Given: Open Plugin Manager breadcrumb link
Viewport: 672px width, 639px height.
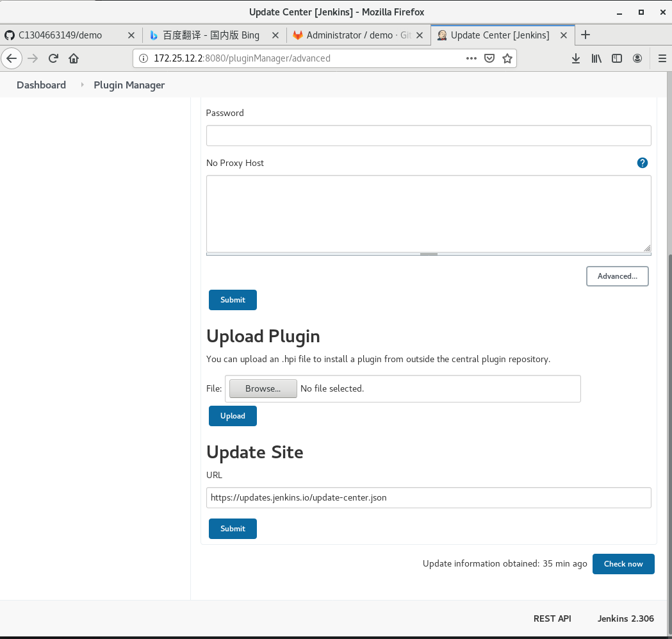Looking at the screenshot, I should pyautogui.click(x=129, y=85).
